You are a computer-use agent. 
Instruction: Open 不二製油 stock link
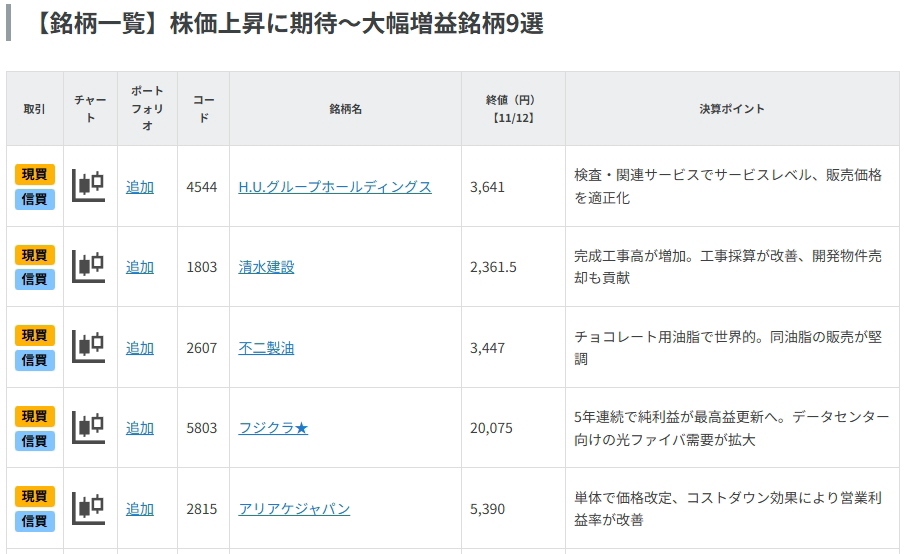point(266,348)
